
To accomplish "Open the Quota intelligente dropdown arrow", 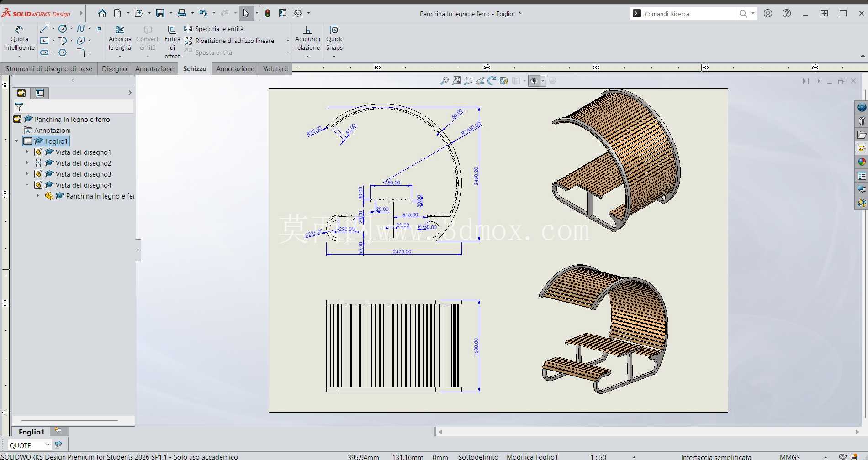I will (19, 57).
